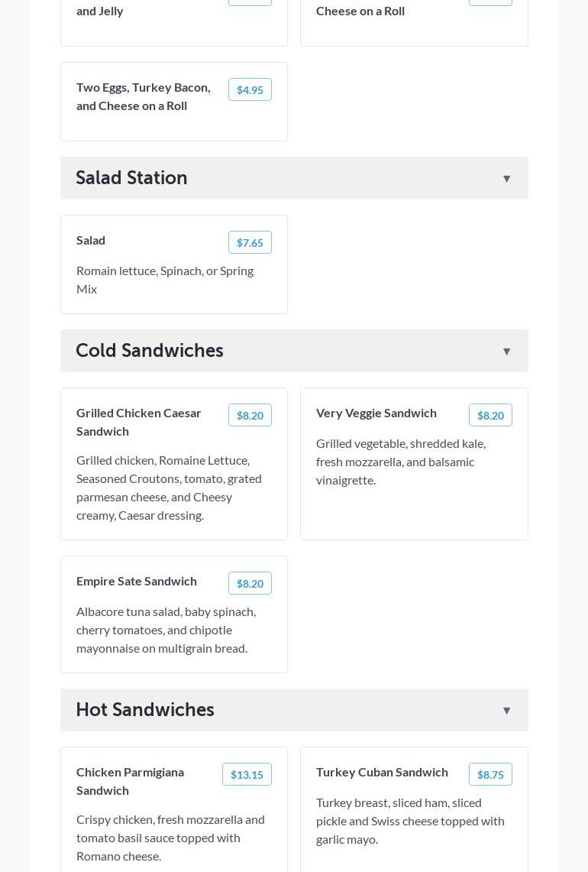Viewport: 588px width, 872px height.
Task: Select the Turkey Cuban Sandwich title
Action: (382, 772)
